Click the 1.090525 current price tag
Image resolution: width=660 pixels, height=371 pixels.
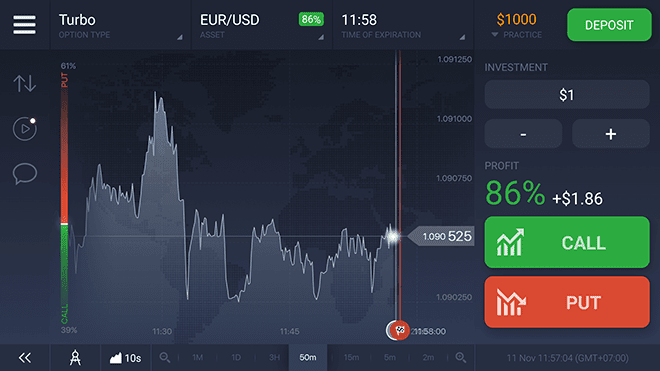tap(441, 236)
